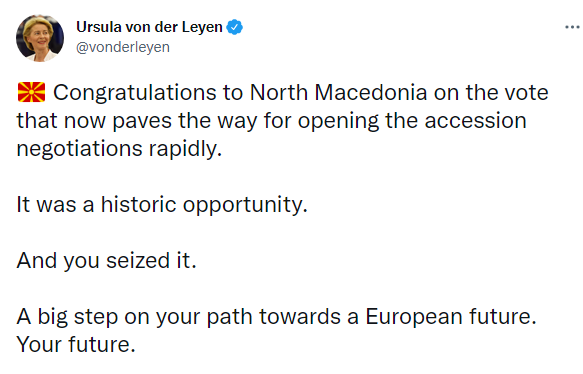Open the @vonderleyen handle link
Screen dimensions: 583x374
click(123, 47)
